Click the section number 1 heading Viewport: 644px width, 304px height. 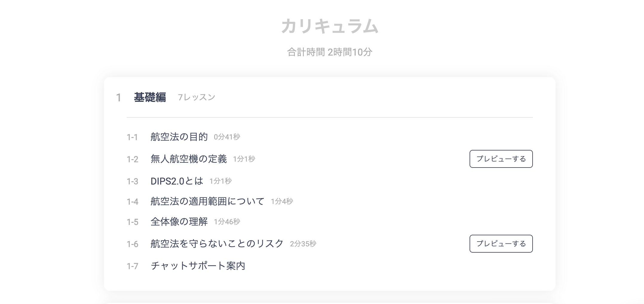119,98
